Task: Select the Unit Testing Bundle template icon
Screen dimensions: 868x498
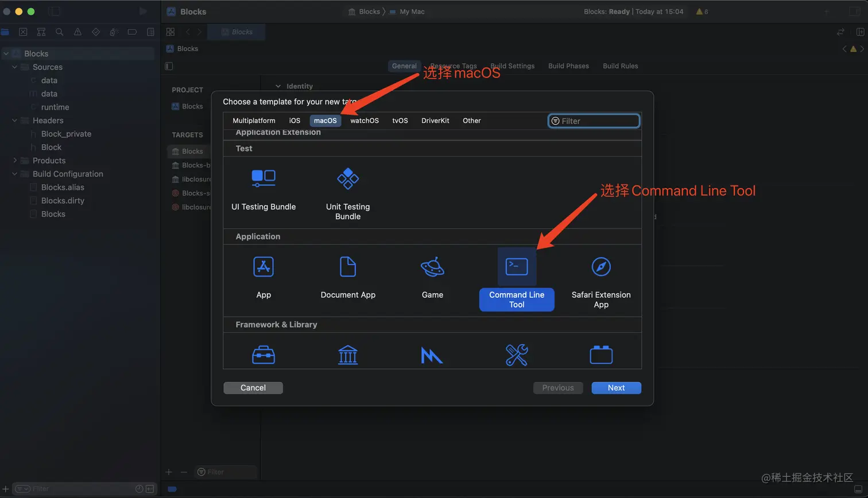Action: pyautogui.click(x=348, y=178)
